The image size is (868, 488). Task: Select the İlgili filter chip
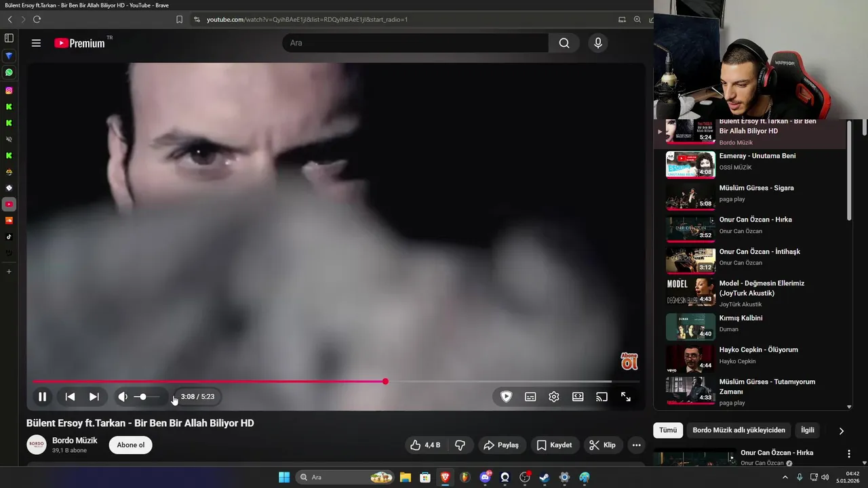808,430
